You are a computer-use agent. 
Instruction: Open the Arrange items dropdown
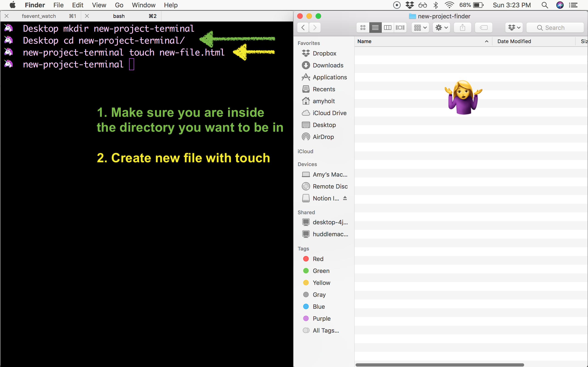point(420,28)
